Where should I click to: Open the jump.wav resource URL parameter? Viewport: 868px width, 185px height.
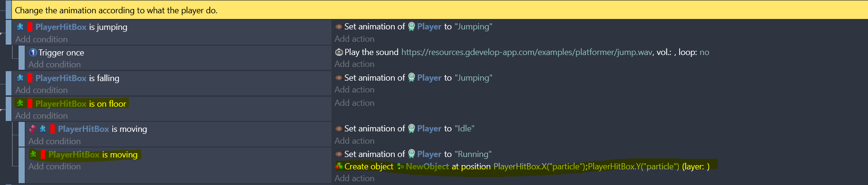[527, 52]
